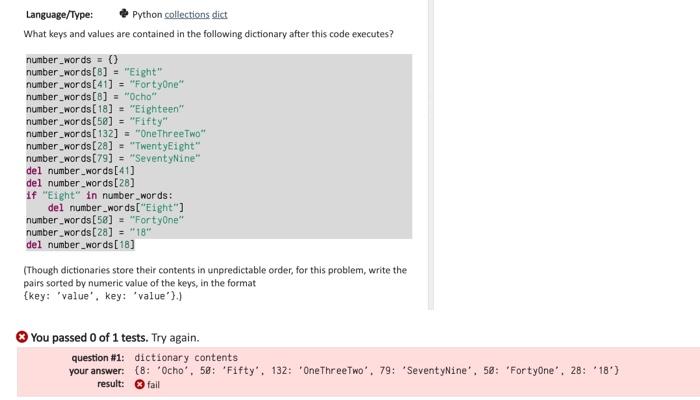
Task: Click the 'dictionary contents' text
Action: click(186, 358)
